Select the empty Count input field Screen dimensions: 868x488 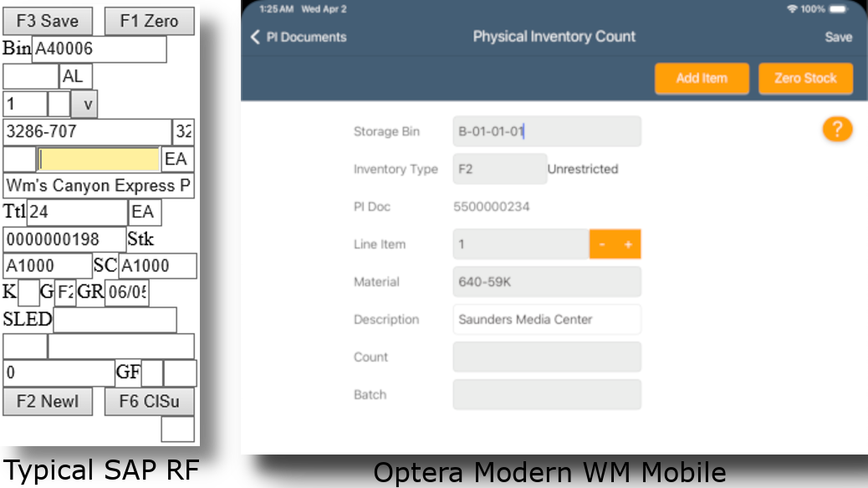[x=546, y=357]
